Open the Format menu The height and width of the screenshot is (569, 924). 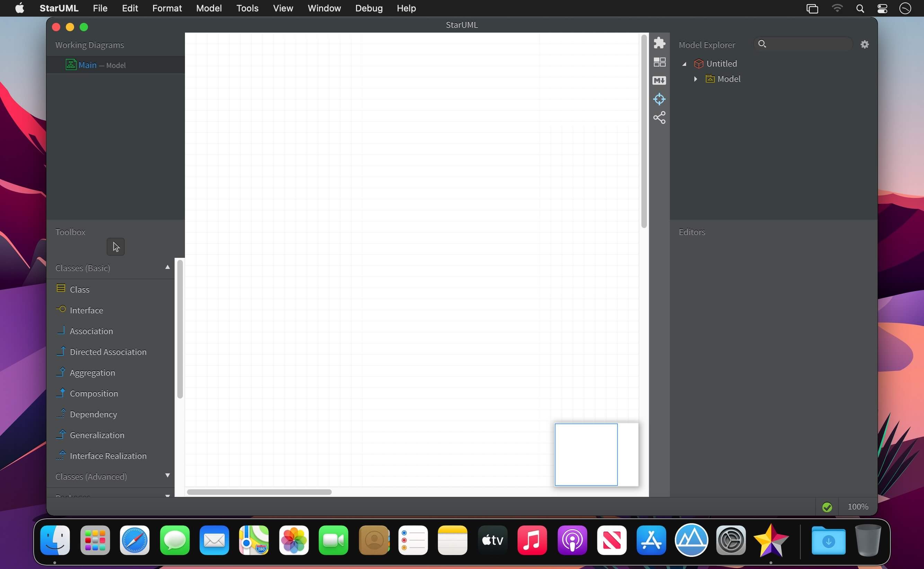click(167, 8)
